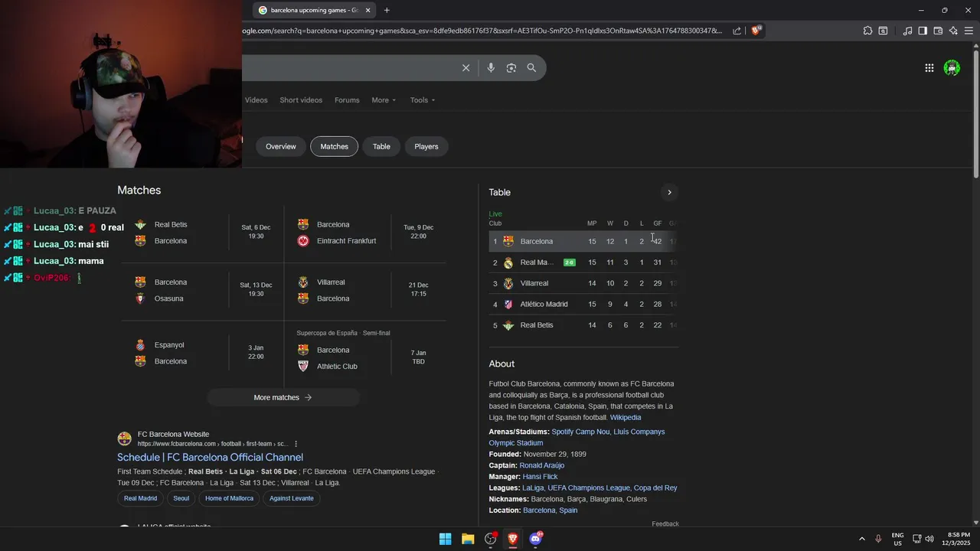Open the Leo AI sparkle icon
This screenshot has width=980, height=551.
(953, 31)
